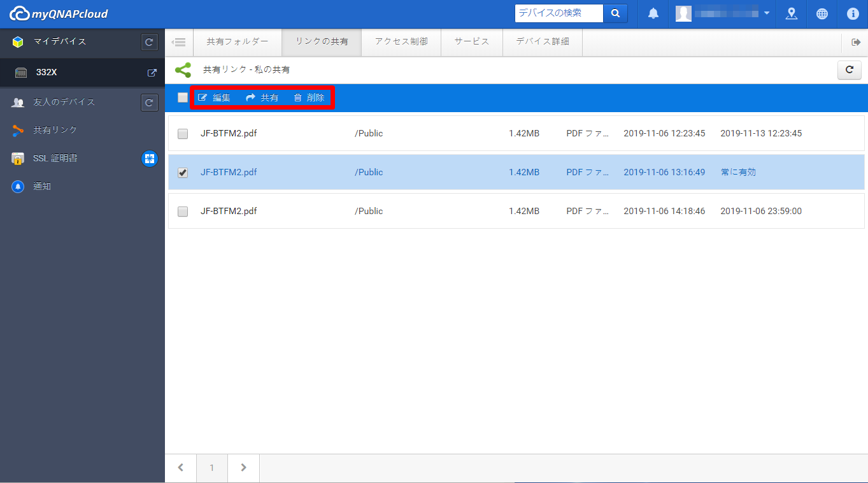Click 削除 delete toolbar button
This screenshot has width=868, height=483.
[x=309, y=97]
